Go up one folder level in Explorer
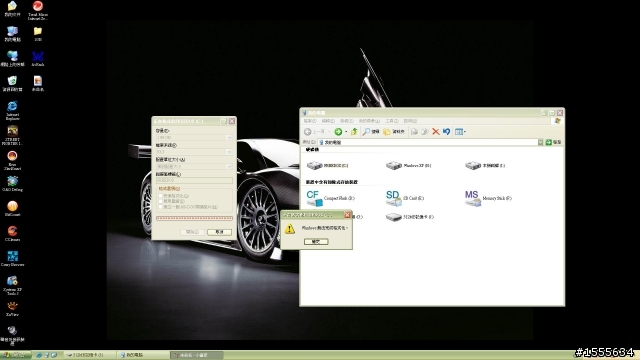 coord(354,131)
